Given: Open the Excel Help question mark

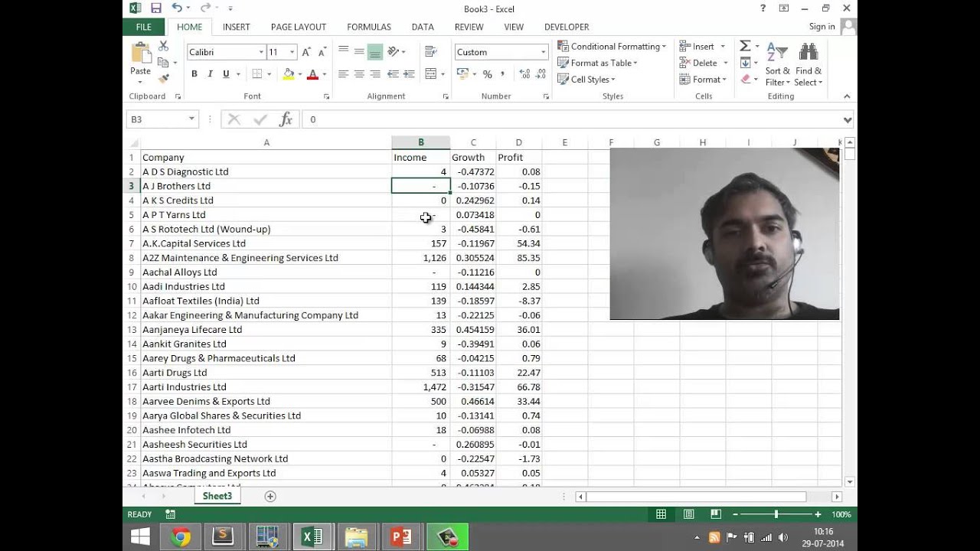Looking at the screenshot, I should pos(763,8).
